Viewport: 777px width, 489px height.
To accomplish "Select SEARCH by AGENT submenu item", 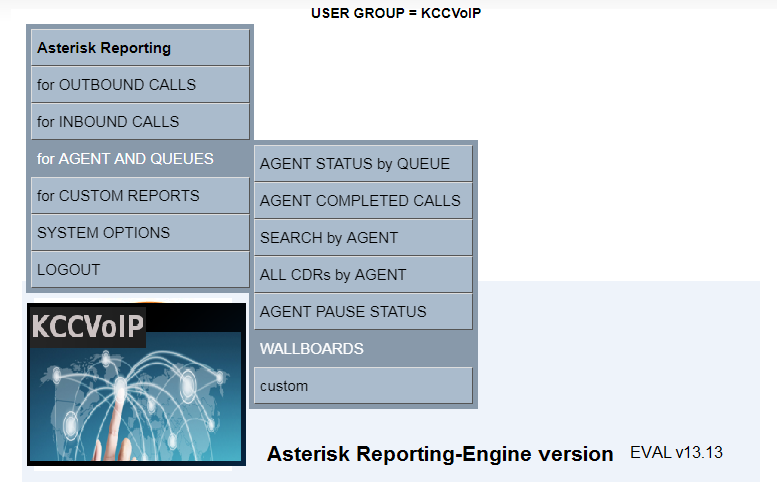I will [363, 237].
